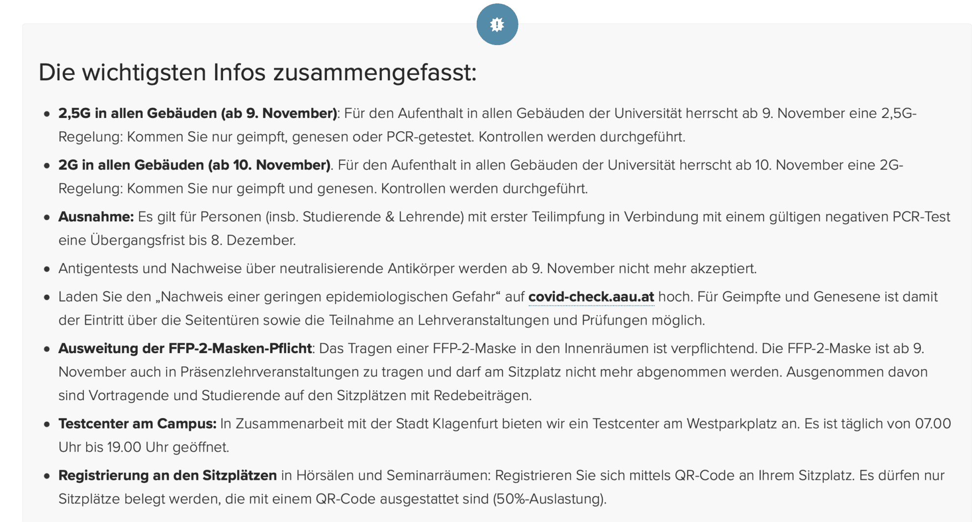Click the bullet dot beside "Testcenter am Campus"
Screen dimensions: 980x522
coord(47,424)
